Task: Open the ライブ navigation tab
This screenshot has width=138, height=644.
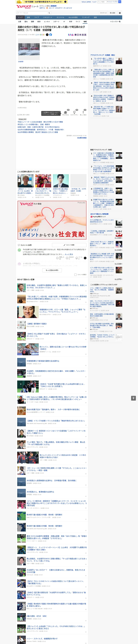Action: [x=37, y=17]
